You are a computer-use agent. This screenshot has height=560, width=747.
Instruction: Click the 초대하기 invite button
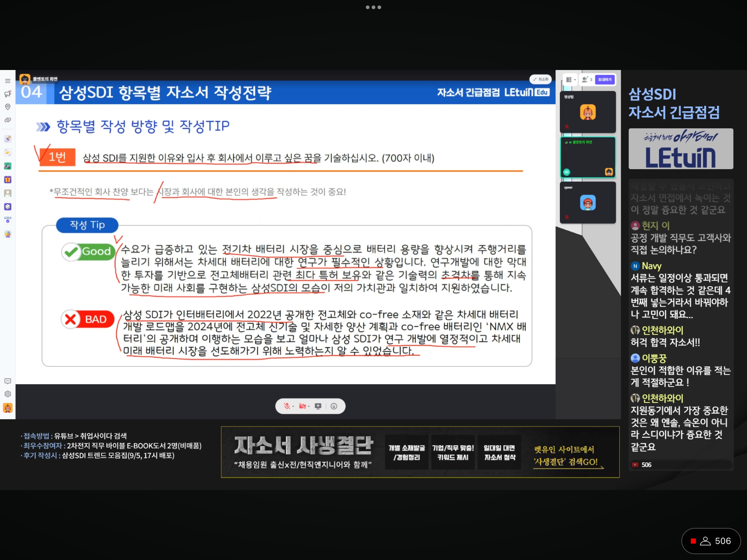click(605, 79)
